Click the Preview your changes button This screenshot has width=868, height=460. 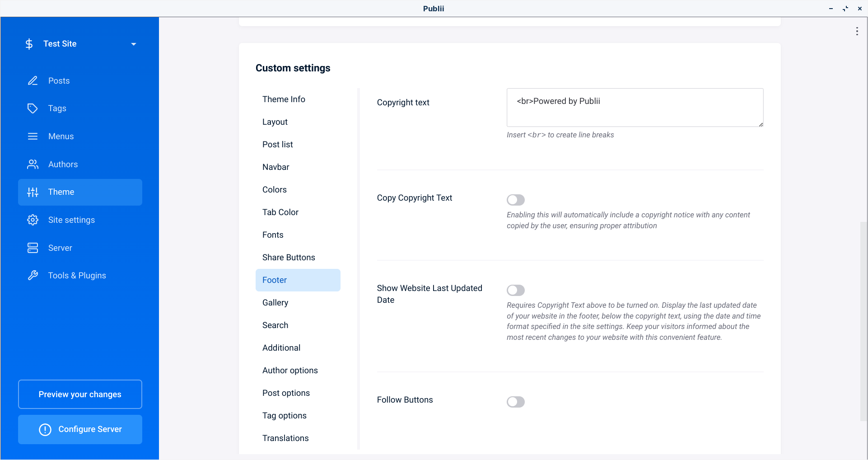(x=80, y=394)
